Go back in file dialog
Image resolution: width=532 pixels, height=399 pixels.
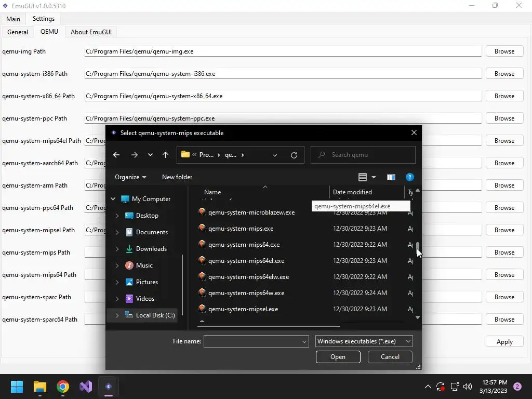tap(116, 155)
